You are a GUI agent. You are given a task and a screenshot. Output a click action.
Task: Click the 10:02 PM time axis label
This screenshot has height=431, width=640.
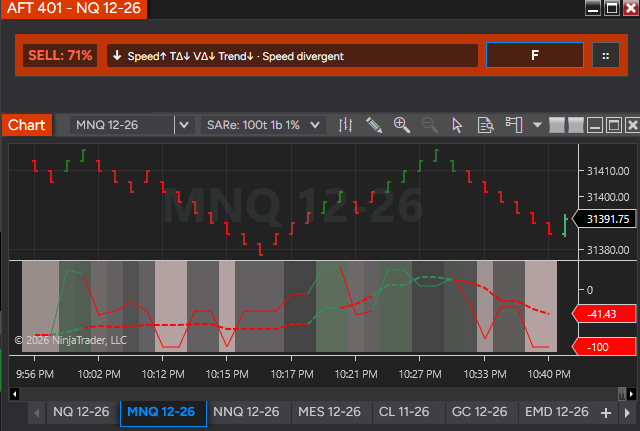(99, 374)
